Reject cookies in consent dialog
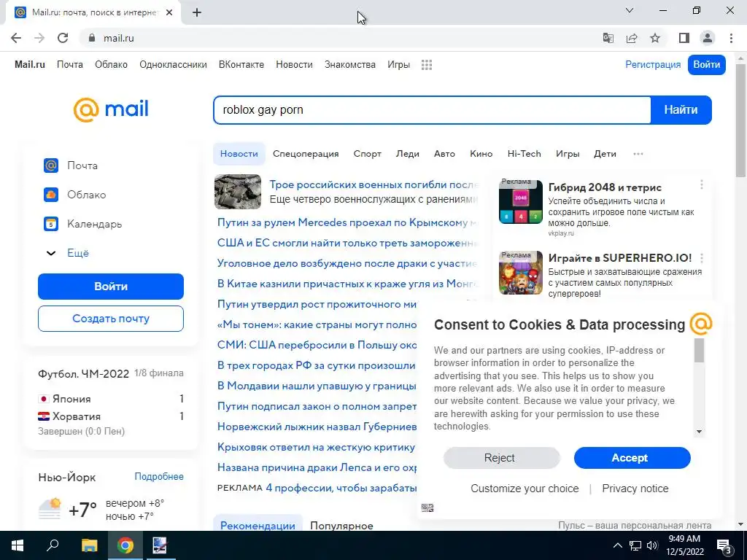 (x=502, y=458)
